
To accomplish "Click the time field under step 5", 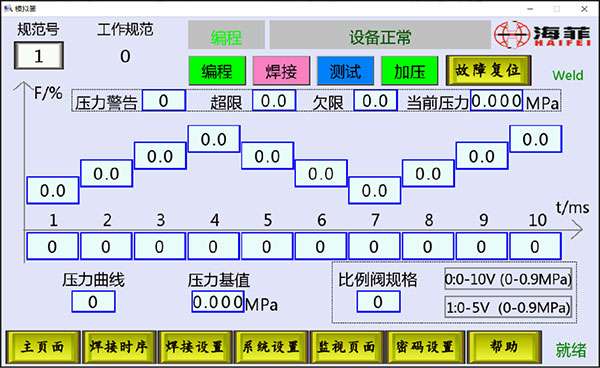I will point(267,247).
